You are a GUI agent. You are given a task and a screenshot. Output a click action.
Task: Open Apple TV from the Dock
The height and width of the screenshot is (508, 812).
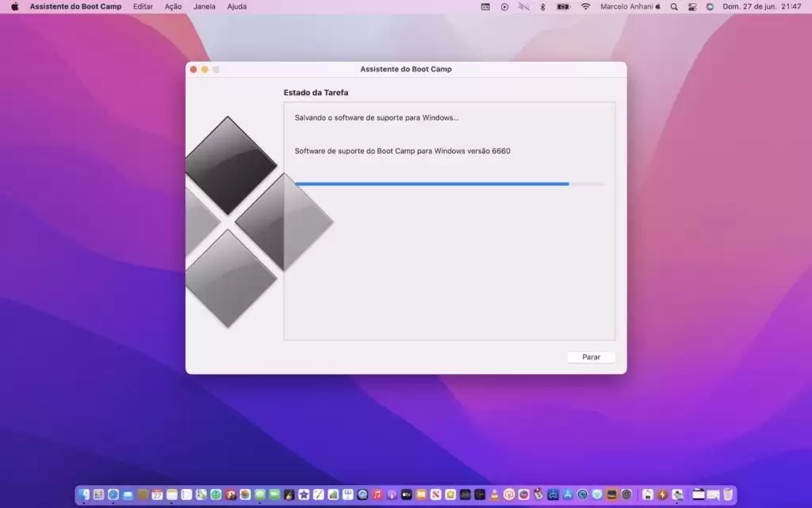coord(407,495)
